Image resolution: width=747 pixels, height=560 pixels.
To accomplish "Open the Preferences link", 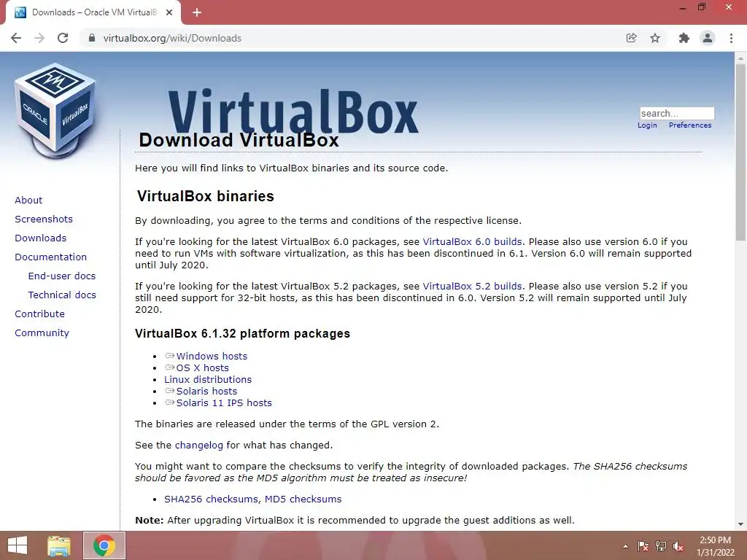I will 690,125.
